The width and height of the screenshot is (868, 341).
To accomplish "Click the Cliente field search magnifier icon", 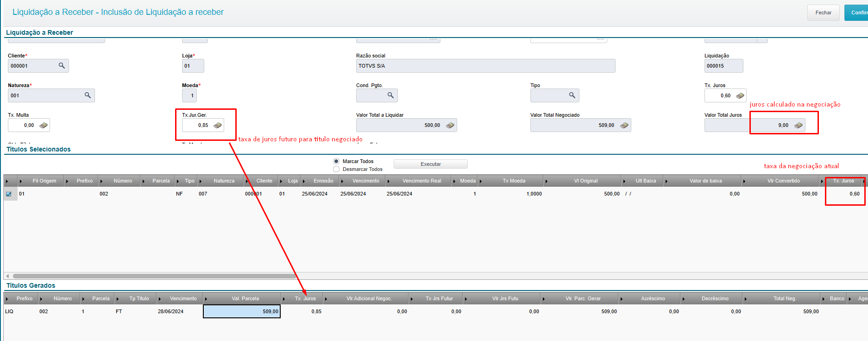I will 62,66.
